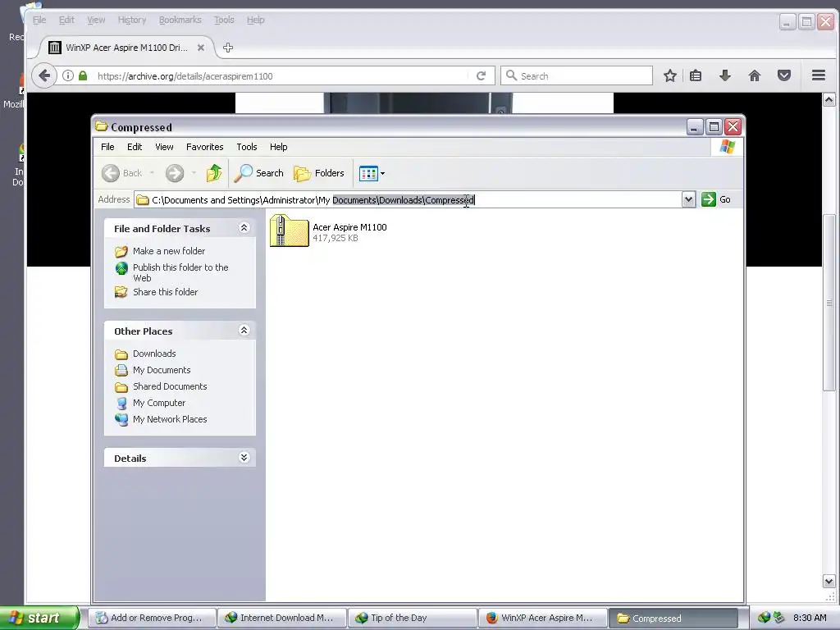Viewport: 840px width, 630px height.
Task: Go up one folder level
Action: click(214, 173)
